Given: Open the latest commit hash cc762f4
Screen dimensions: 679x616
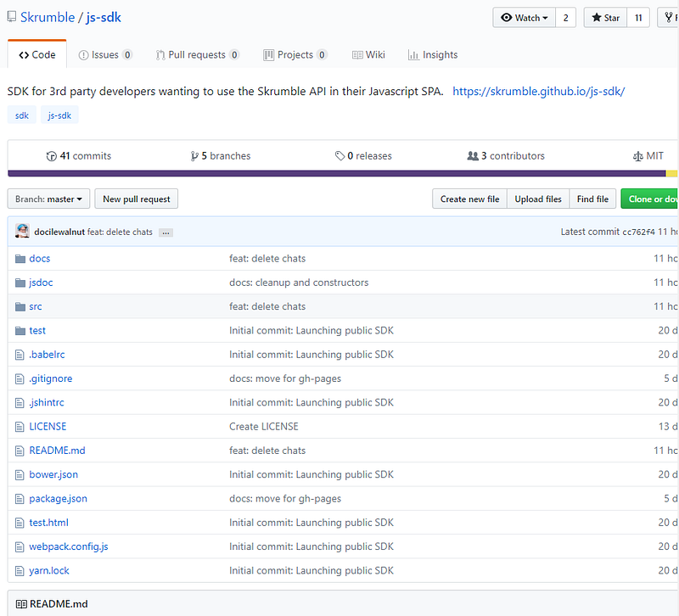Looking at the screenshot, I should pos(639,232).
